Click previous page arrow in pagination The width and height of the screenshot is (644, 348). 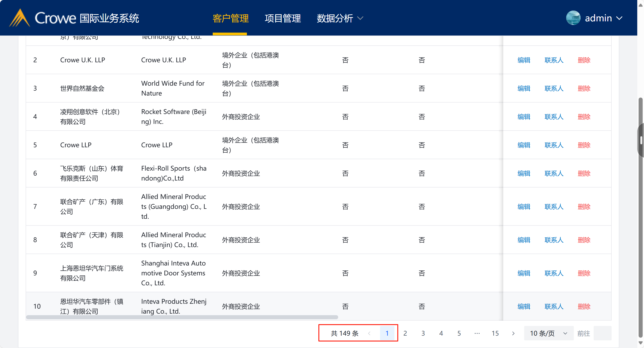pos(369,333)
